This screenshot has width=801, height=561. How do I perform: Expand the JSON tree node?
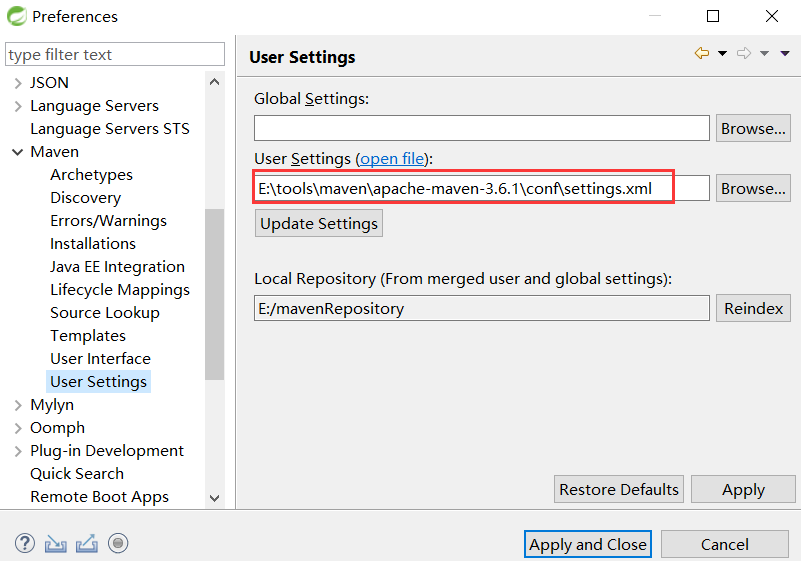pyautogui.click(x=18, y=83)
